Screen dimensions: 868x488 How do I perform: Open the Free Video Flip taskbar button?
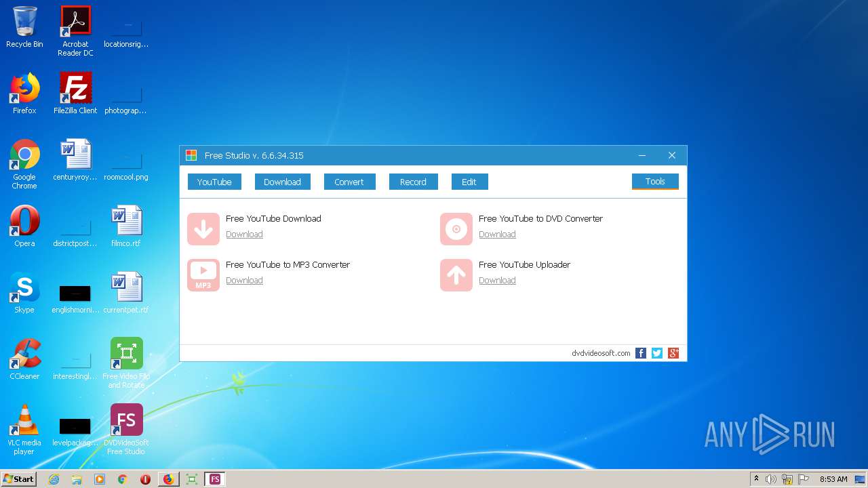192,479
